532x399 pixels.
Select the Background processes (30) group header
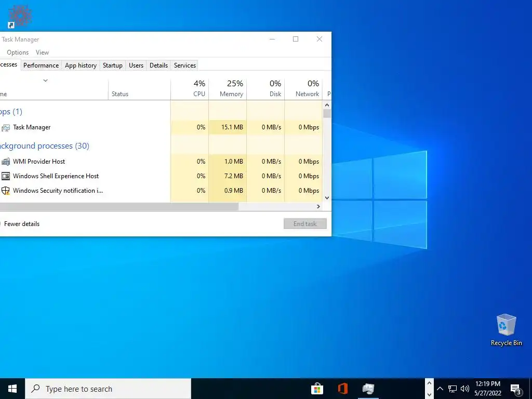(x=45, y=146)
